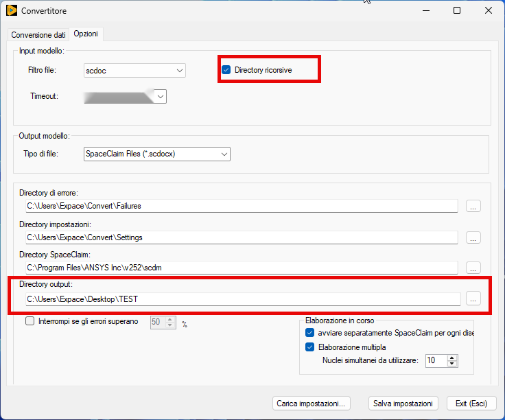Screen dimensions: 505x420
Task: Uncheck Elaborazione multipla option
Action: pos(309,347)
